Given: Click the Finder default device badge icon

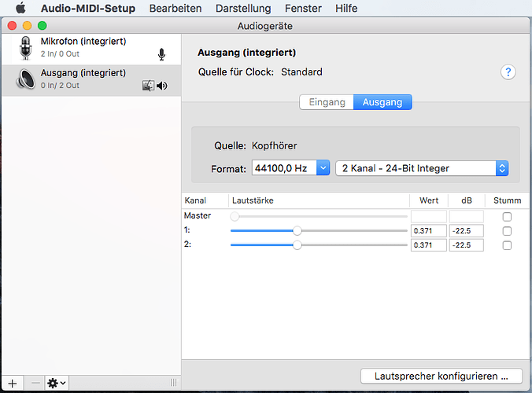Looking at the screenshot, I should click(148, 86).
